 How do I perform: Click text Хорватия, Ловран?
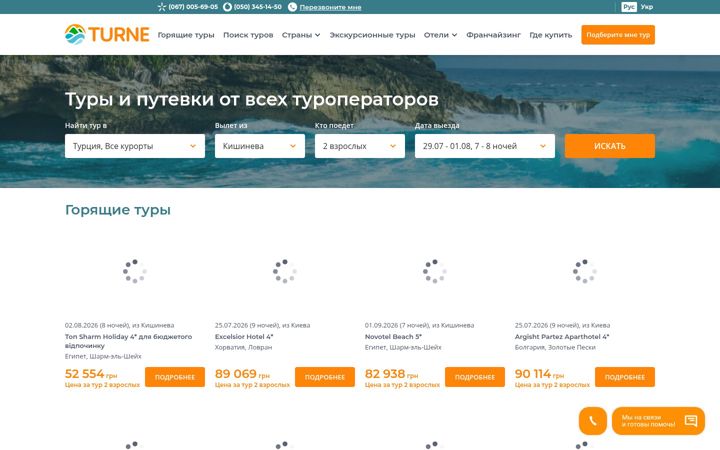[243, 348]
